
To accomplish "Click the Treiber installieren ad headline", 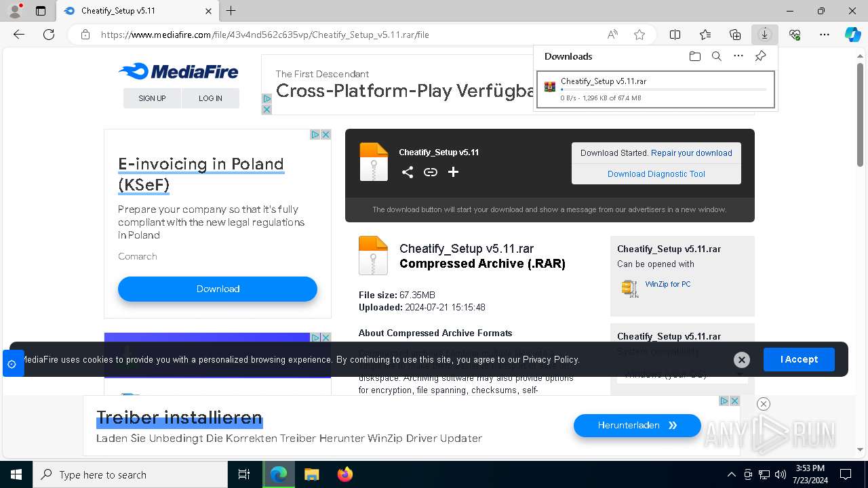I will click(x=179, y=418).
